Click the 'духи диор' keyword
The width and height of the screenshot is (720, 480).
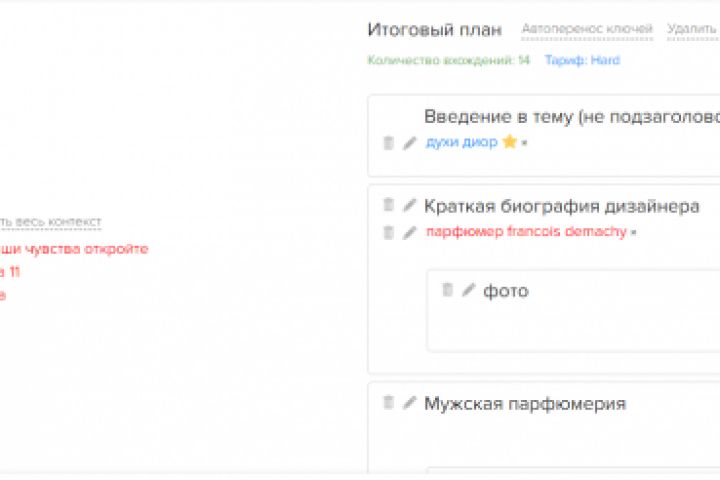(461, 142)
